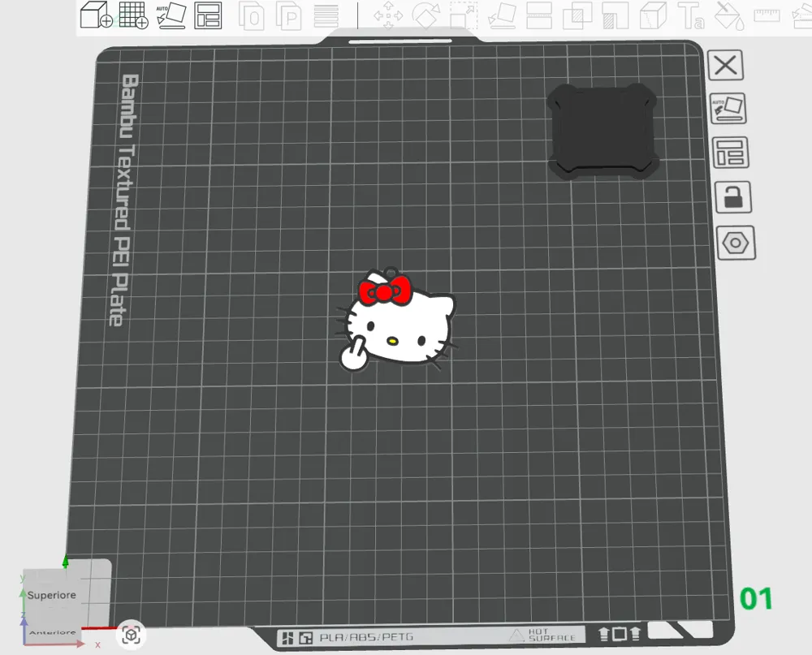Open plate settings hexagon icon

coord(736,243)
